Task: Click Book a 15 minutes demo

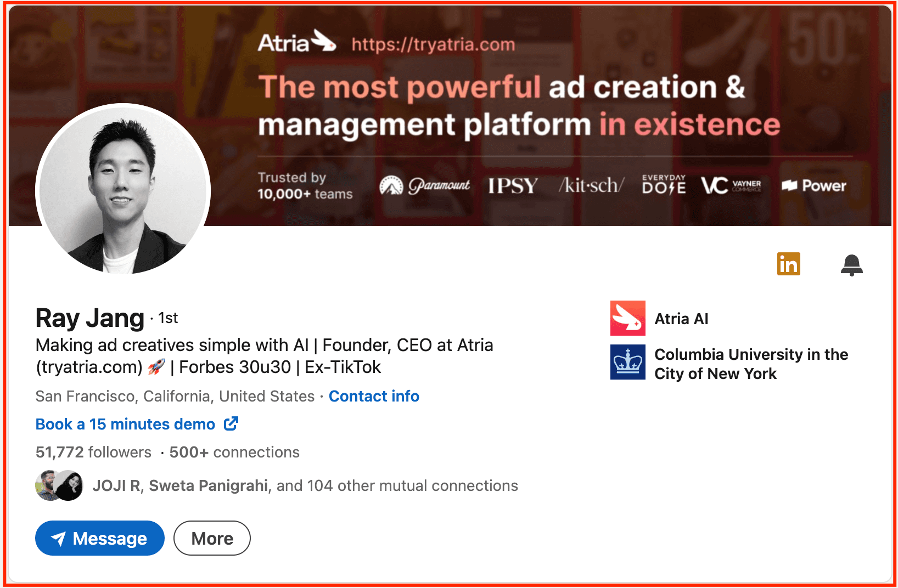Action: click(125, 423)
